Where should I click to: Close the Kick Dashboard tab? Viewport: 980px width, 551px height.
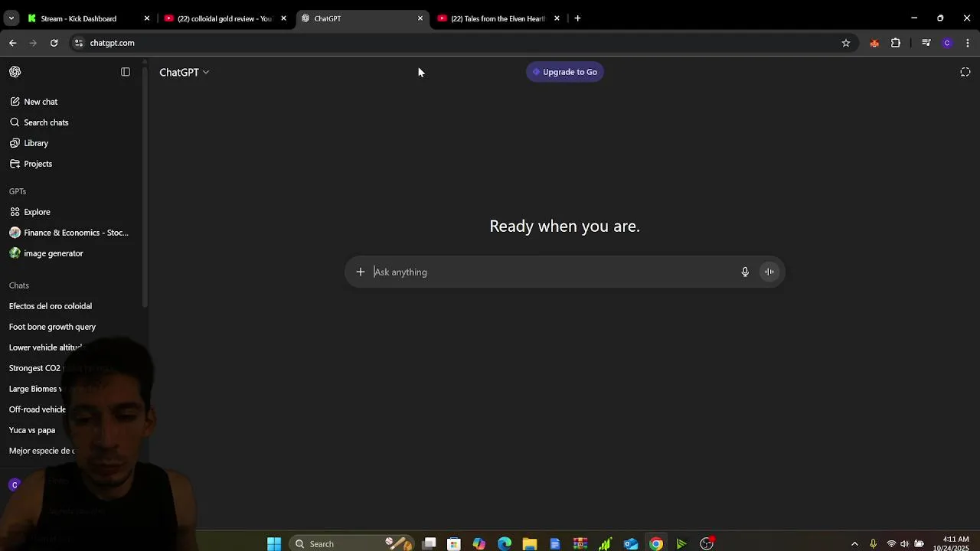click(x=147, y=18)
